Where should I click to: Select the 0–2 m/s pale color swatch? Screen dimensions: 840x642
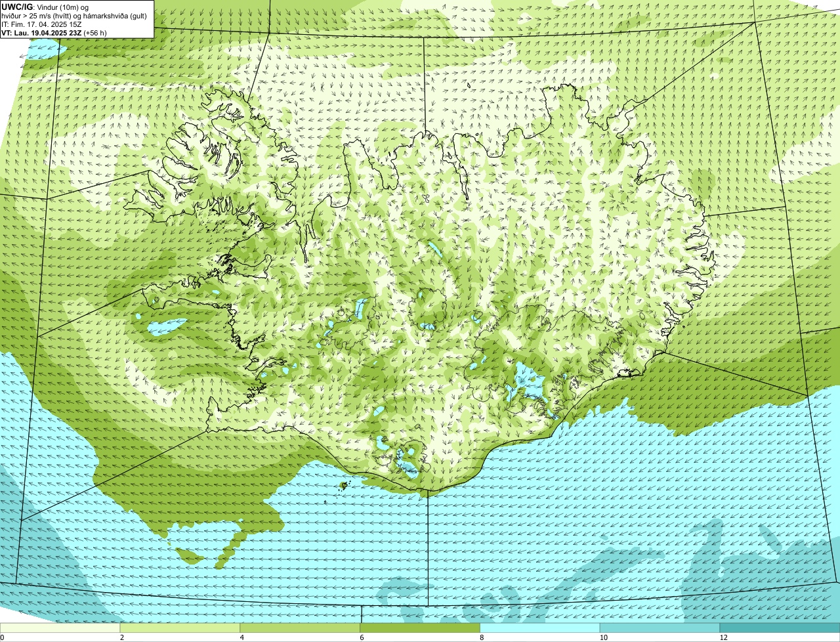tap(60, 628)
